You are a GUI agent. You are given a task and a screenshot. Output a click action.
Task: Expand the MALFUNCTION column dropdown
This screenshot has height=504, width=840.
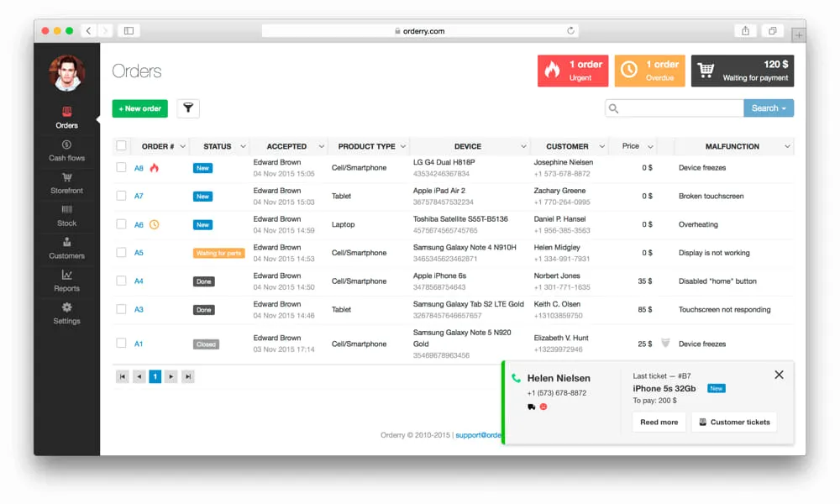[787, 146]
